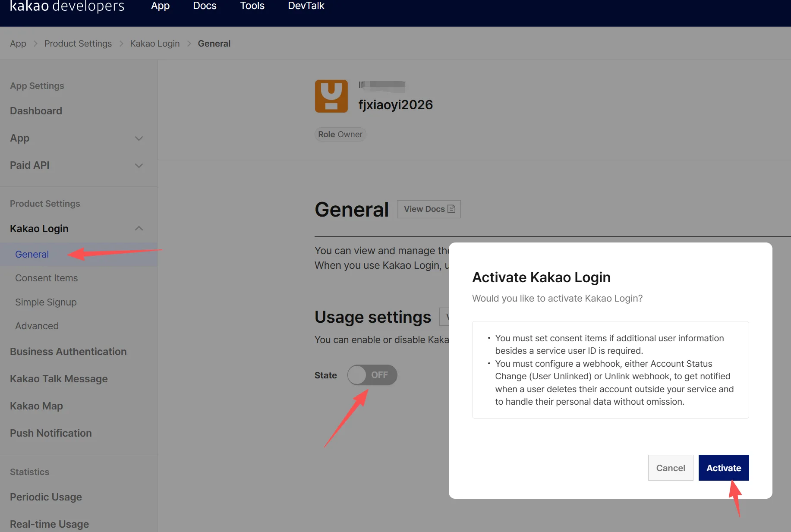
Task: Click the orange app logo icon
Action: click(x=331, y=96)
